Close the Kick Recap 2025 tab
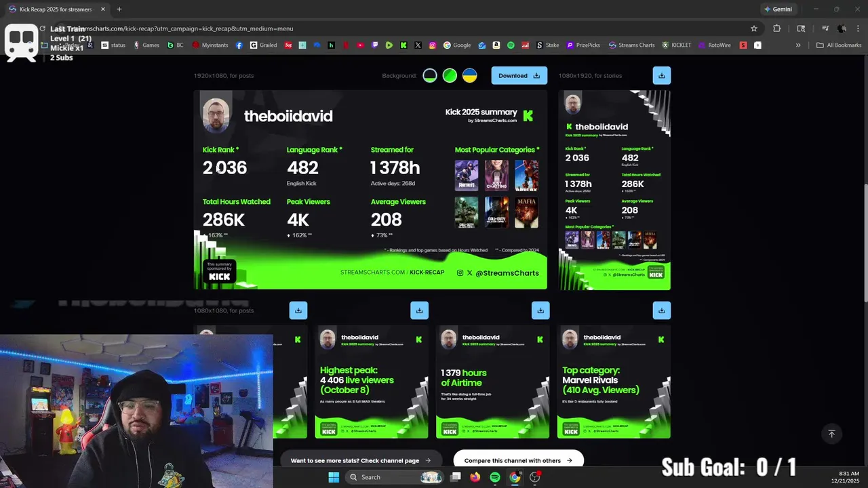This screenshot has height=488, width=868. point(103,9)
